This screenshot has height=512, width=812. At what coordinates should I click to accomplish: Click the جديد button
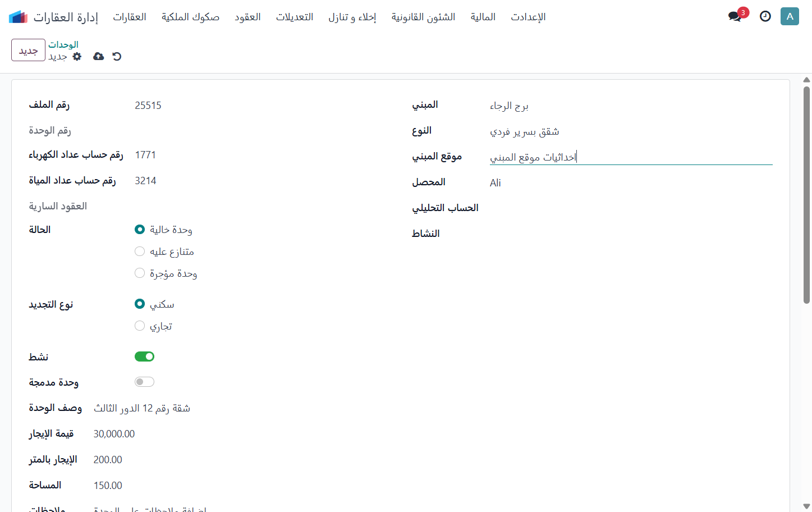[28, 50]
